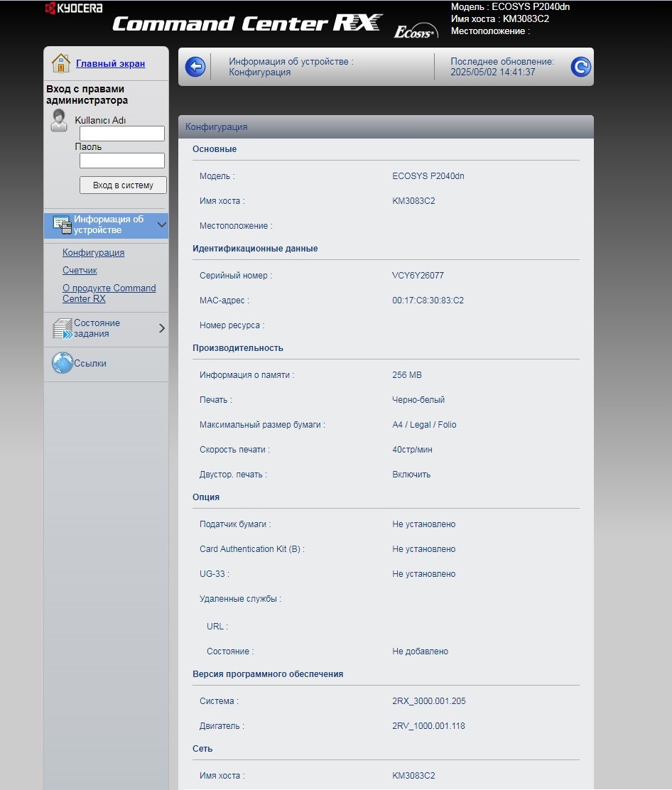Click the Сеть section heading

(x=202, y=749)
